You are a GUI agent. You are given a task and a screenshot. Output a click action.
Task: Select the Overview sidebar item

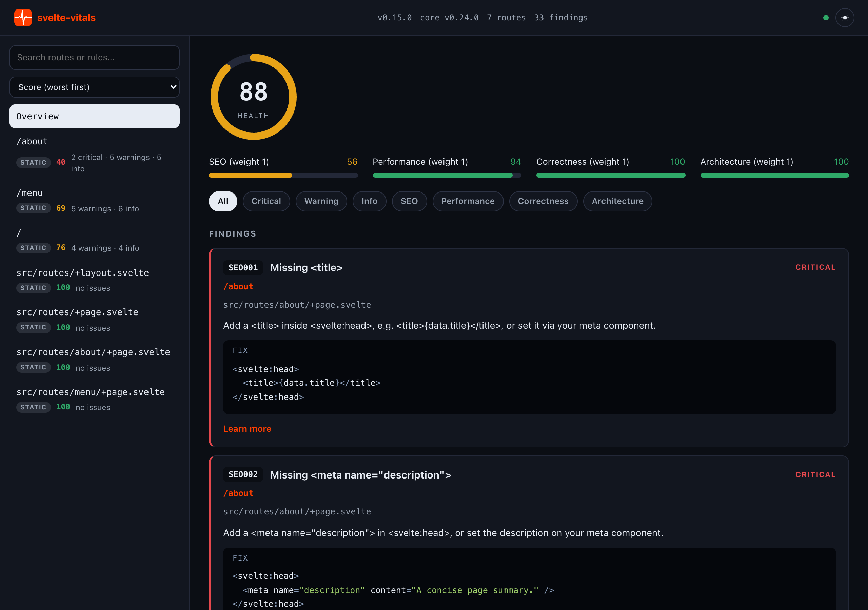point(95,116)
